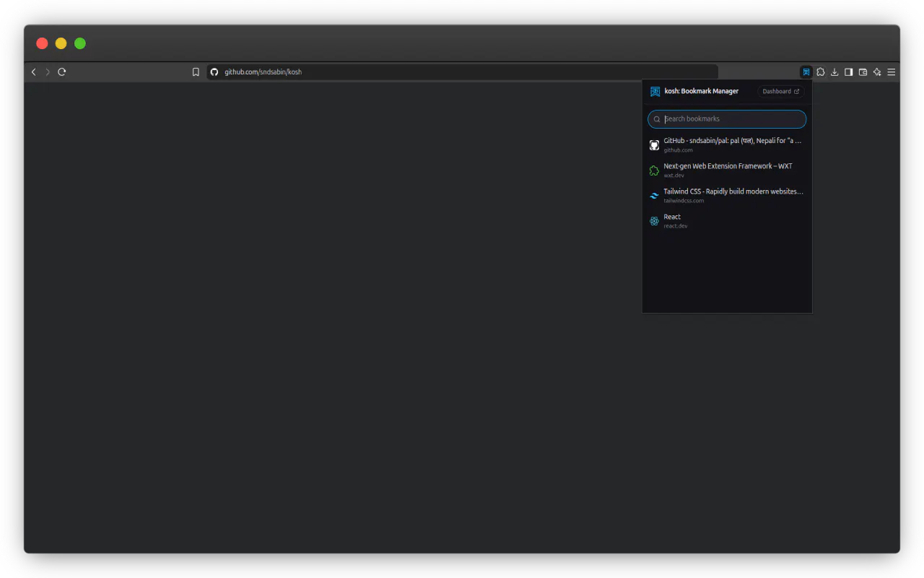
Task: Open the Extensions puzzle-piece menu
Action: pos(821,72)
